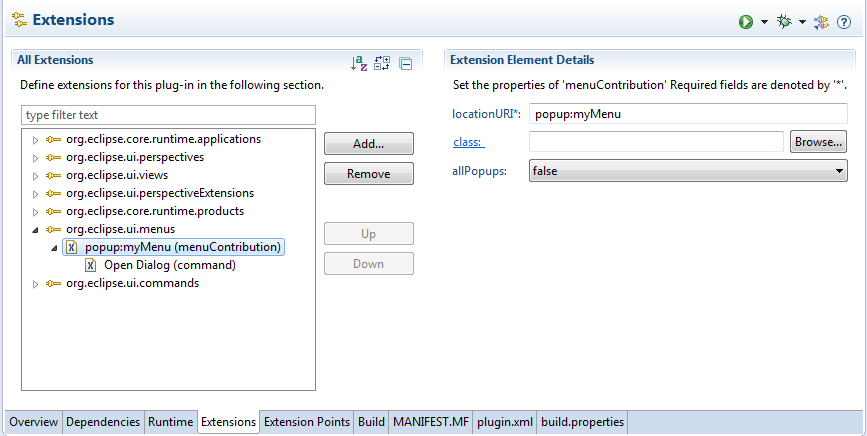Switch to the Extensions tab
Viewport: 867px width, 436px height.
tap(228, 422)
